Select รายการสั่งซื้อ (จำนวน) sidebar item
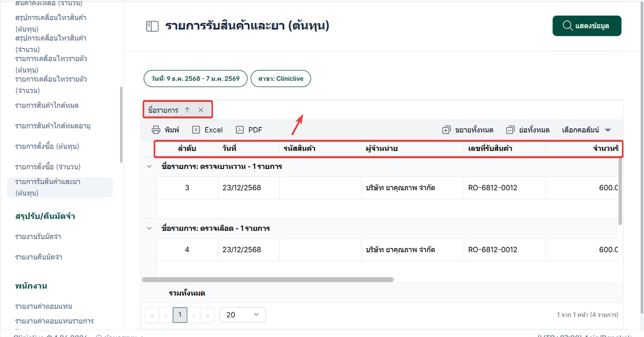The image size is (644, 337). click(47, 167)
